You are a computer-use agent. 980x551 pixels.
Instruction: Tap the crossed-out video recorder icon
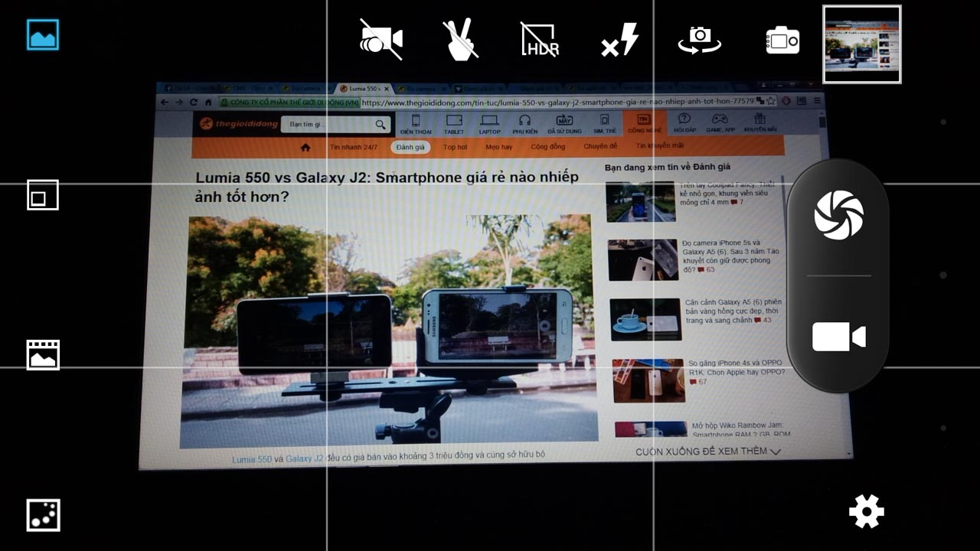click(381, 38)
